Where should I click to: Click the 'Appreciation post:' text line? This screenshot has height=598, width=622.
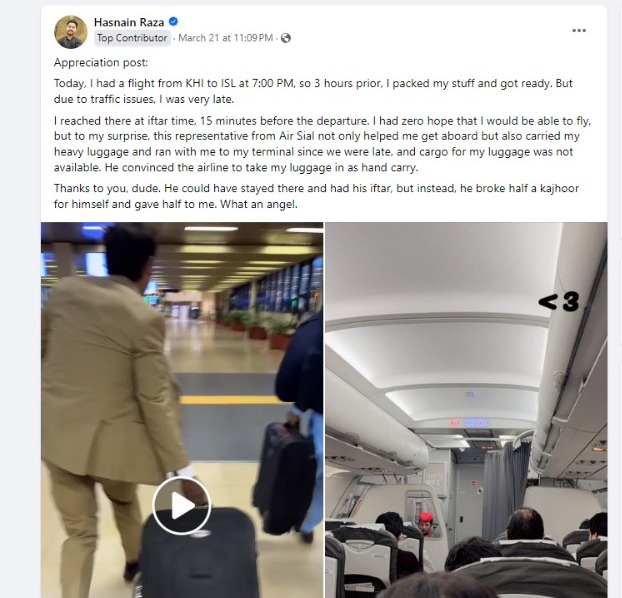point(101,63)
